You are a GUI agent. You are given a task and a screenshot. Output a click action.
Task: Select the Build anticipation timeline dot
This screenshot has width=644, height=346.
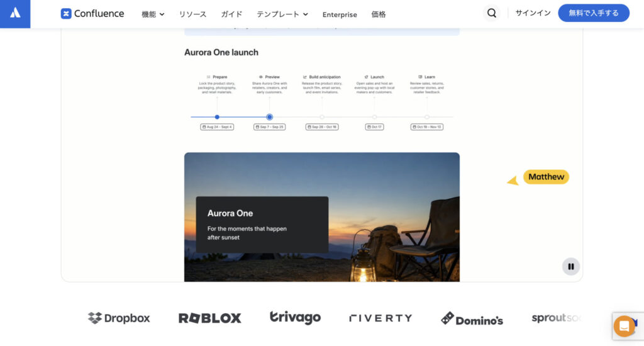[322, 117]
